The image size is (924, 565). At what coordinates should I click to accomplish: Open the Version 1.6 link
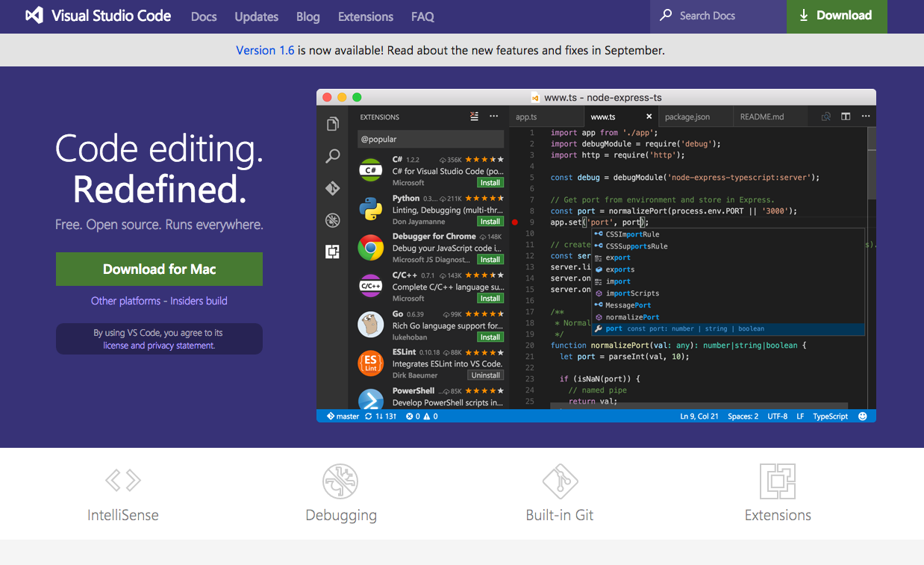click(265, 51)
